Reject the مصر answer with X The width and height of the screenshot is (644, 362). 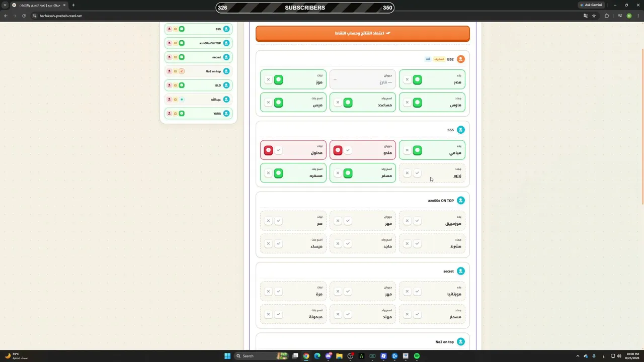pyautogui.click(x=407, y=79)
